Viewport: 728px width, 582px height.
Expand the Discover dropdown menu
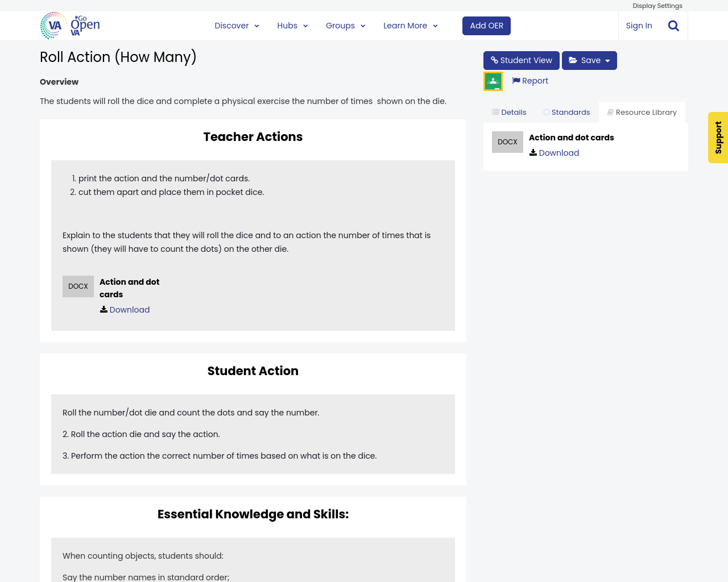click(x=237, y=26)
